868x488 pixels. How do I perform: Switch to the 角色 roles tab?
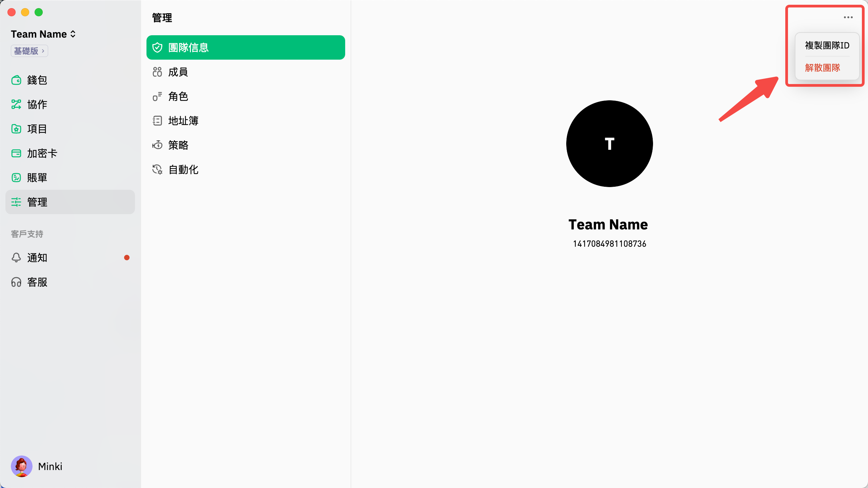(x=178, y=97)
